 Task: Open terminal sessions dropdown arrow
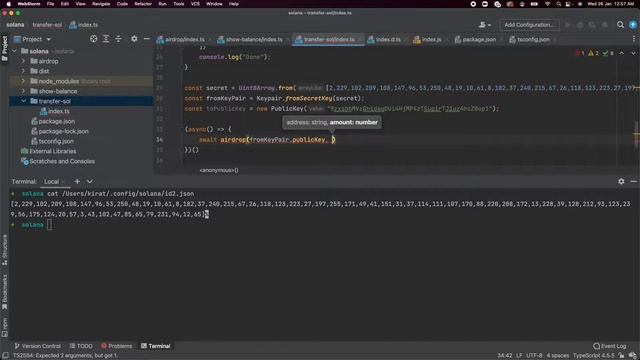coord(89,181)
